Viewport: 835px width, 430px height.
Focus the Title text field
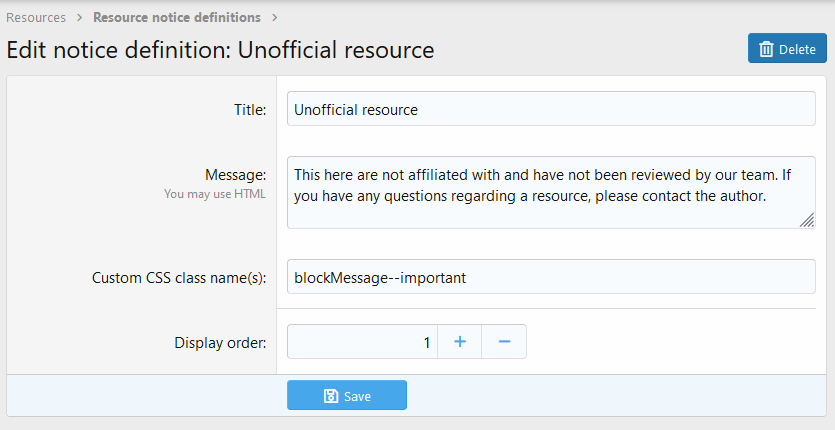click(x=551, y=110)
